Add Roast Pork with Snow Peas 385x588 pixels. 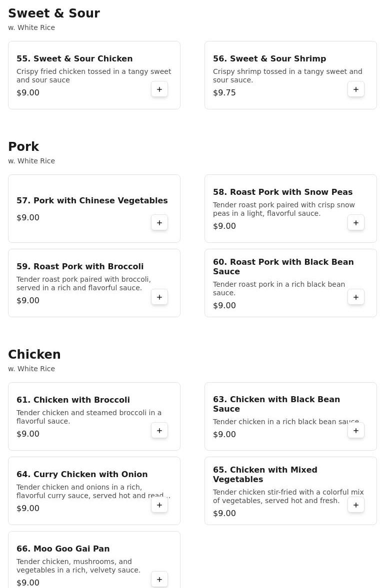click(356, 223)
